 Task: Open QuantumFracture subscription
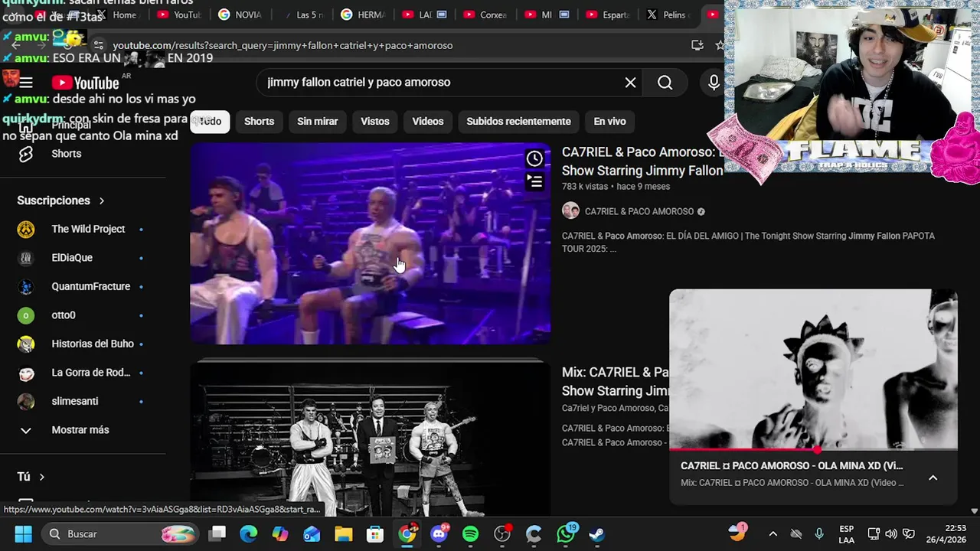pyautogui.click(x=80, y=286)
